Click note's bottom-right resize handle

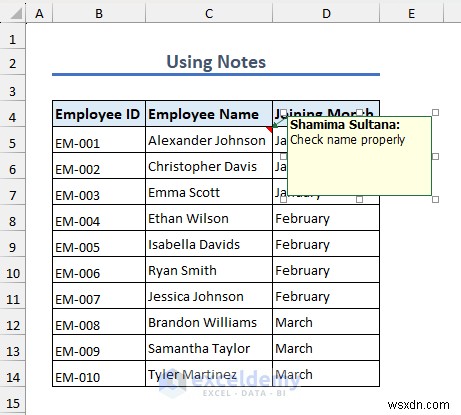point(435,199)
